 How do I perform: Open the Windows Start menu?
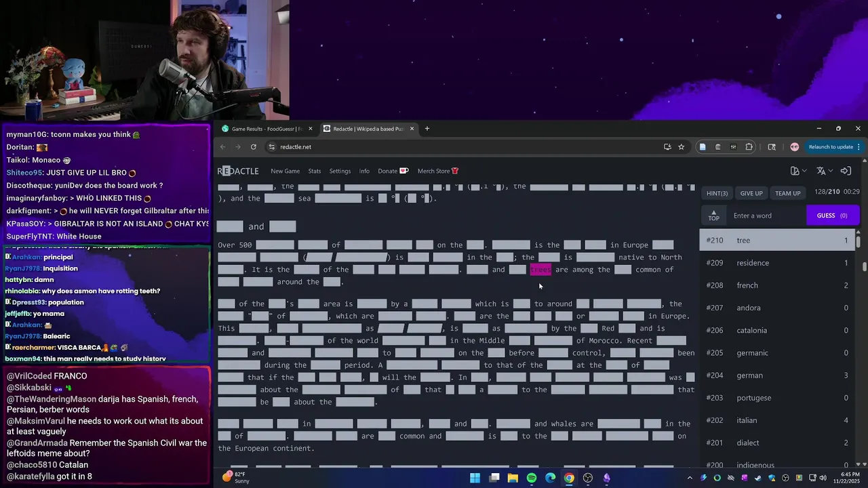click(x=475, y=478)
